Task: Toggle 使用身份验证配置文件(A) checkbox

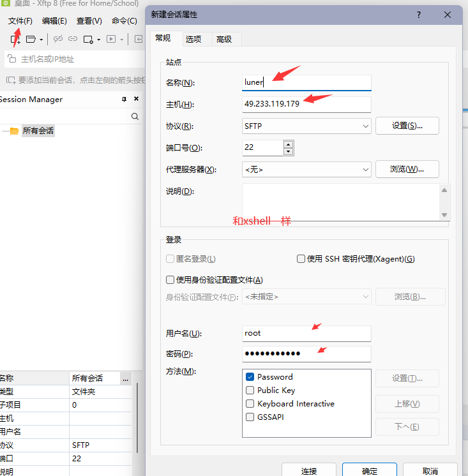Action: [x=170, y=279]
